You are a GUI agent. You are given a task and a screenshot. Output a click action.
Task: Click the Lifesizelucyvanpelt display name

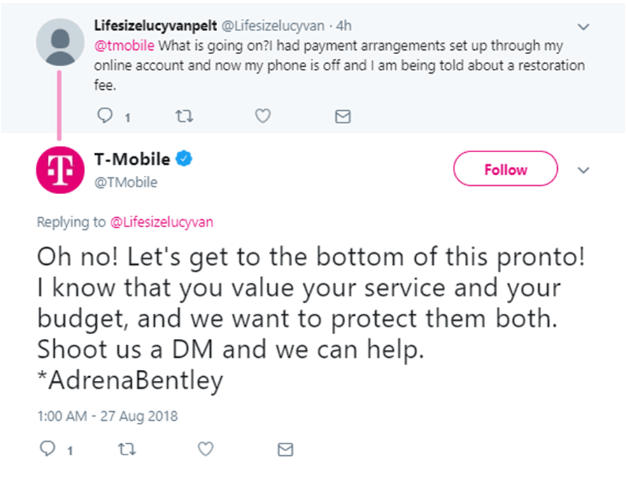pyautogui.click(x=156, y=26)
